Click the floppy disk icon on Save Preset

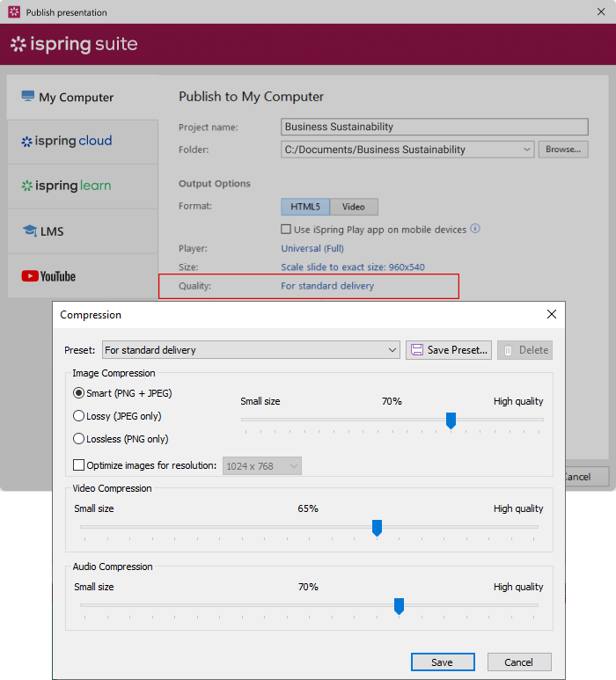417,350
